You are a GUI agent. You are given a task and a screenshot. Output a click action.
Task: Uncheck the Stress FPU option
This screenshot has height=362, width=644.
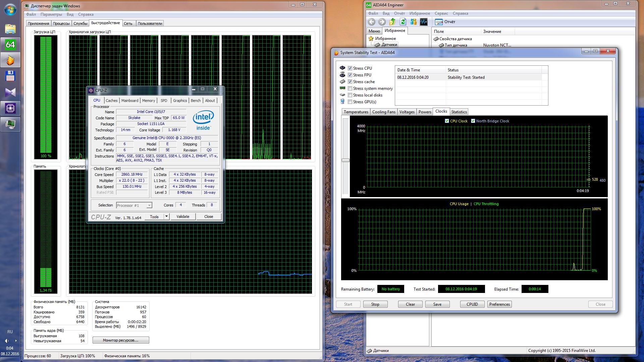pyautogui.click(x=350, y=75)
